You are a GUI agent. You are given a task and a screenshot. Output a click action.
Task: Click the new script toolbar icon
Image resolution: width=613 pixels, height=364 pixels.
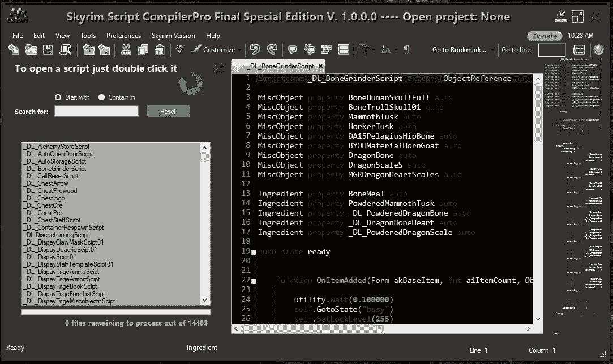coord(14,50)
